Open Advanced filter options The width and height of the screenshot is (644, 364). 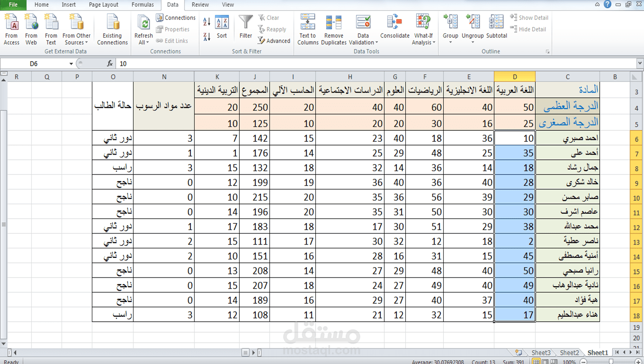(x=274, y=41)
